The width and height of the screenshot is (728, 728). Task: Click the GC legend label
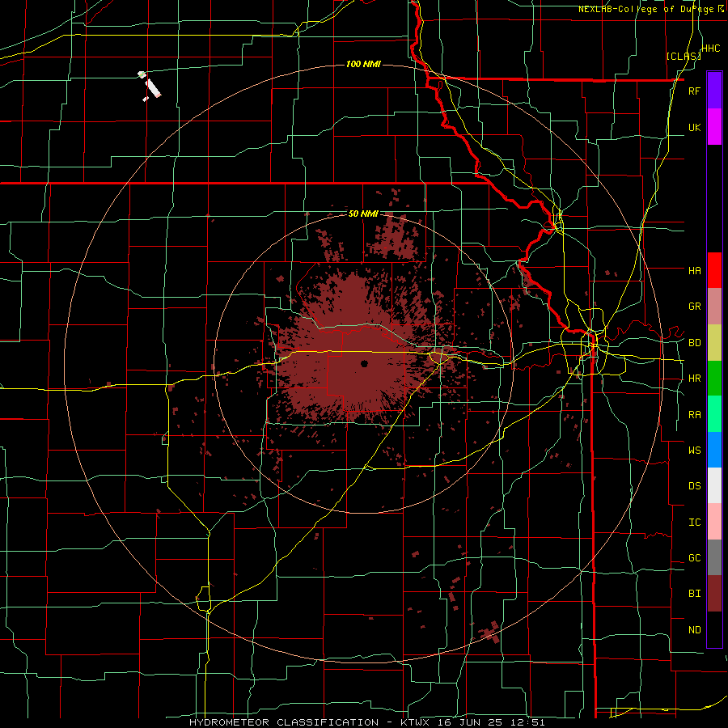[x=694, y=558]
